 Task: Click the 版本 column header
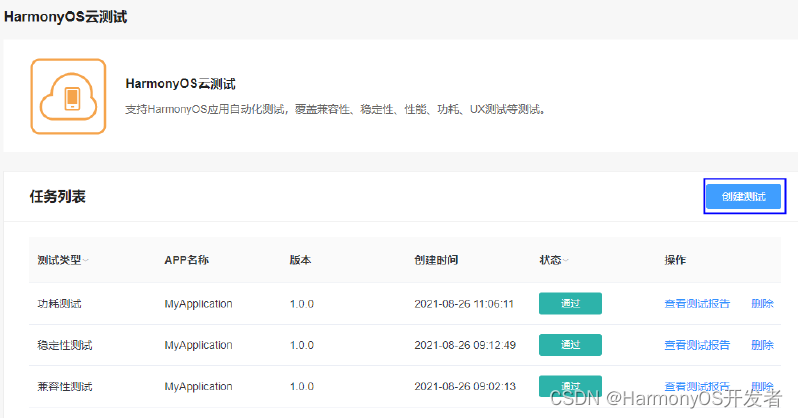300,260
